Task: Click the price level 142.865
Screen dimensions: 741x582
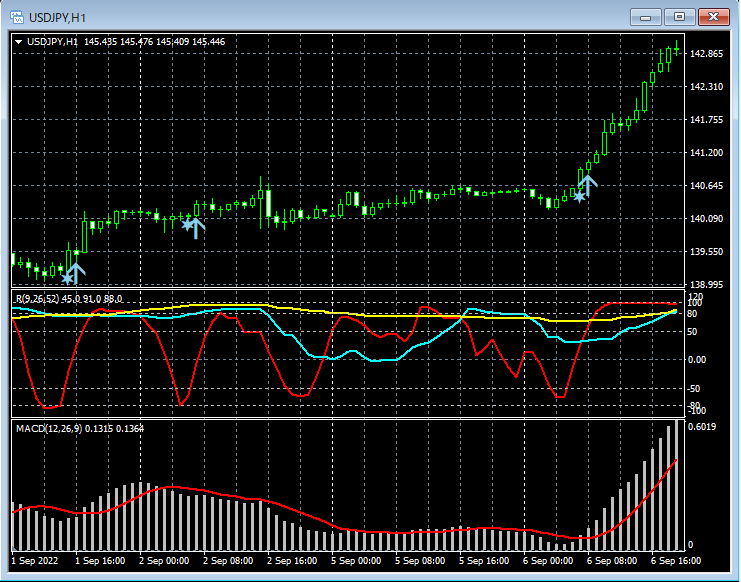Action: coord(707,54)
